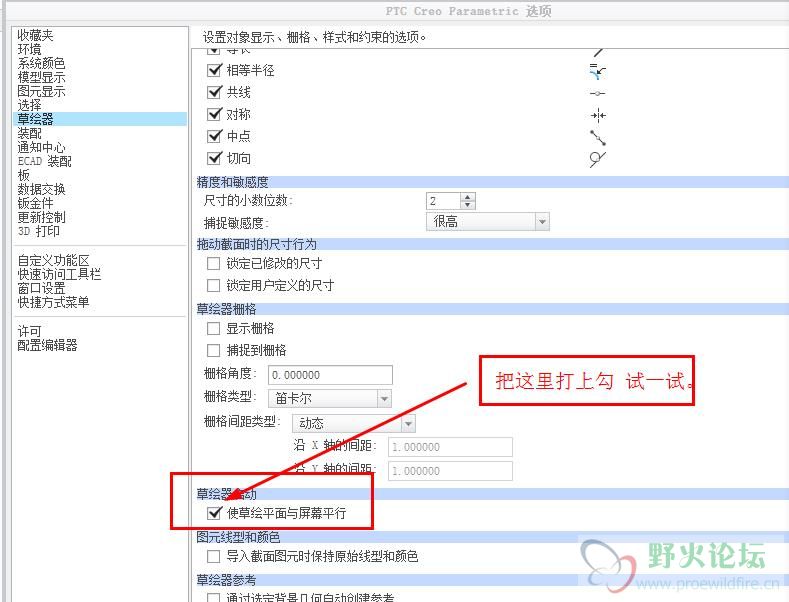This screenshot has height=602, width=789.
Task: Uncheck the 共线 checkbox
Action: tap(214, 92)
